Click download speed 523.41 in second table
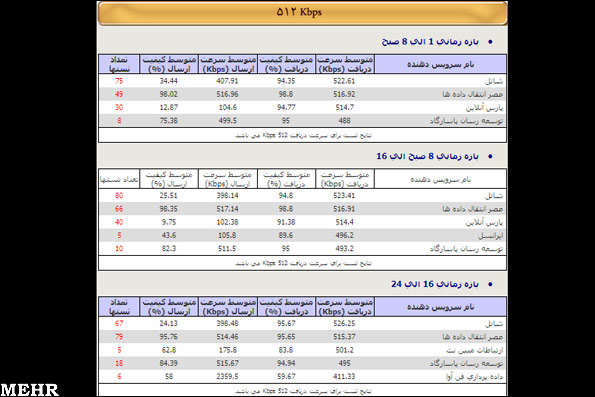Screen dimensions: 595x397 (x=344, y=195)
